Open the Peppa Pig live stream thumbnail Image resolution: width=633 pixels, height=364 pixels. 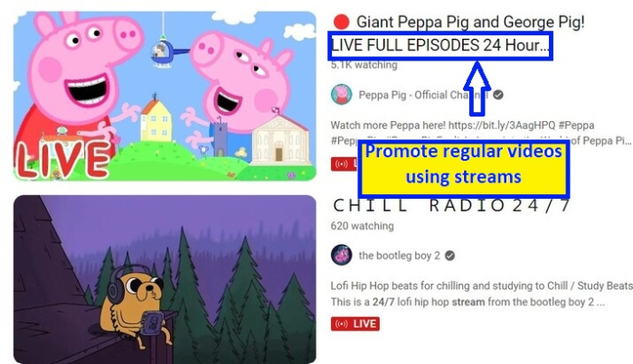165,96
